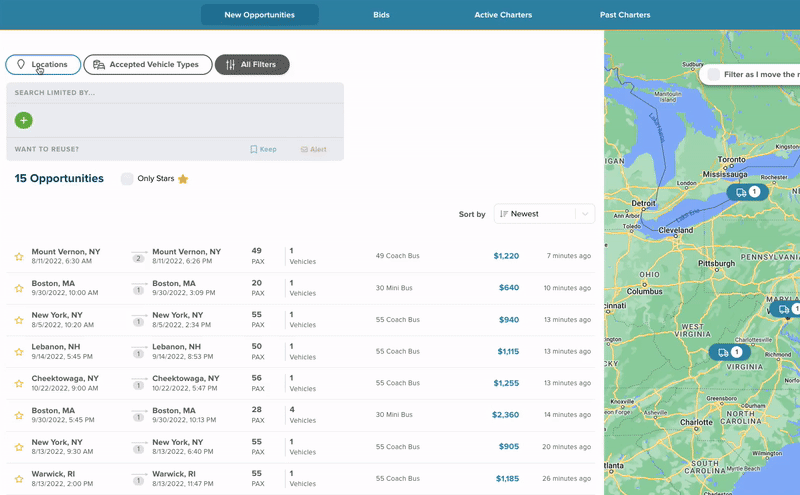Image resolution: width=800 pixels, height=495 pixels.
Task: Open the Accepted Vehicle Types filter
Action: click(147, 65)
